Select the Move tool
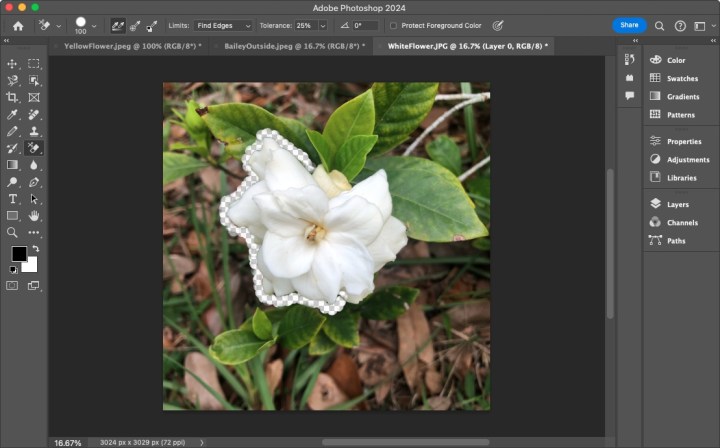The width and height of the screenshot is (720, 448). point(13,64)
